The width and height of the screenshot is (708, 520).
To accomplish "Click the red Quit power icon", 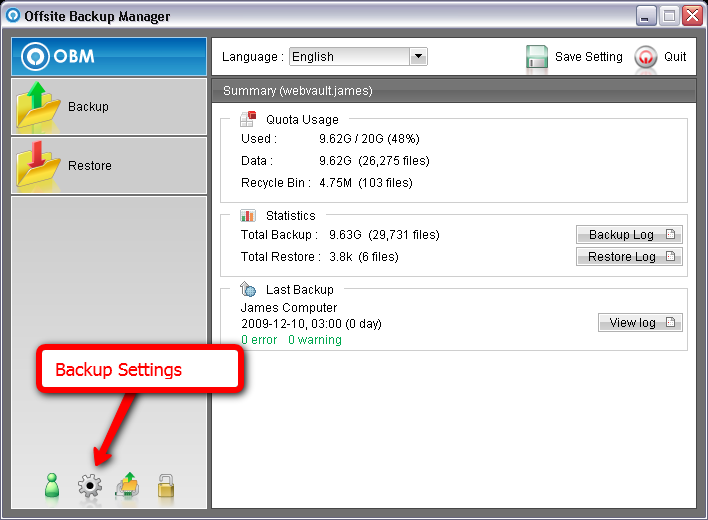I will (x=646, y=57).
